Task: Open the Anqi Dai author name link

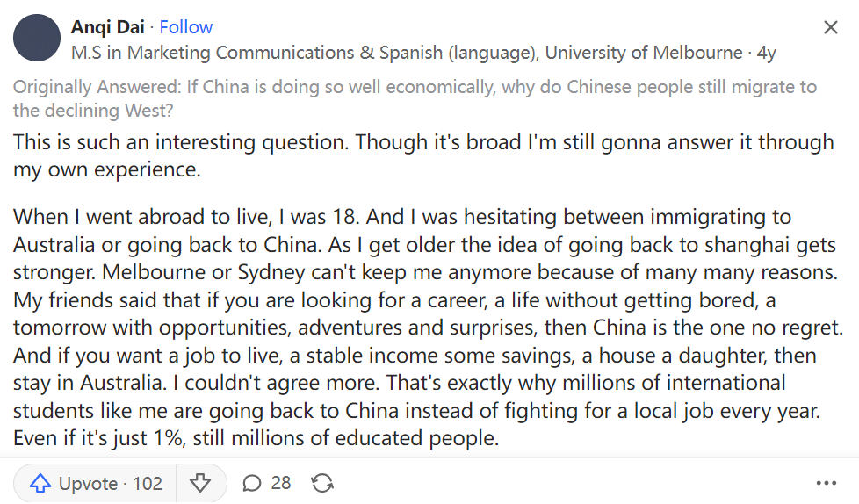Action: tap(108, 27)
